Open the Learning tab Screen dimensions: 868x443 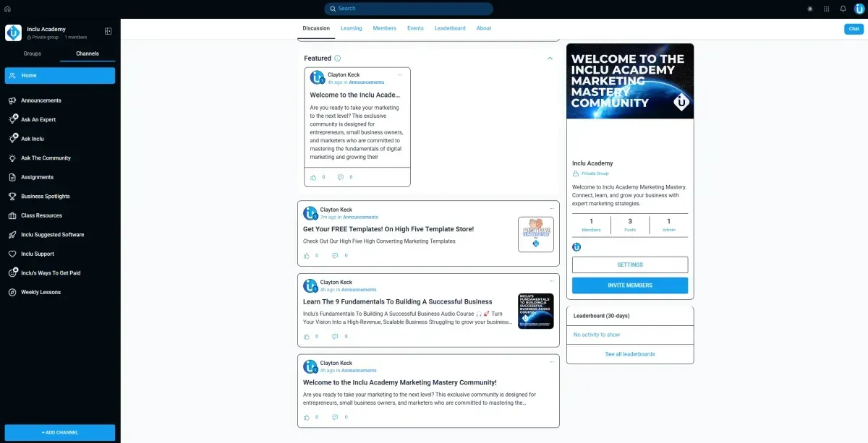click(x=352, y=28)
